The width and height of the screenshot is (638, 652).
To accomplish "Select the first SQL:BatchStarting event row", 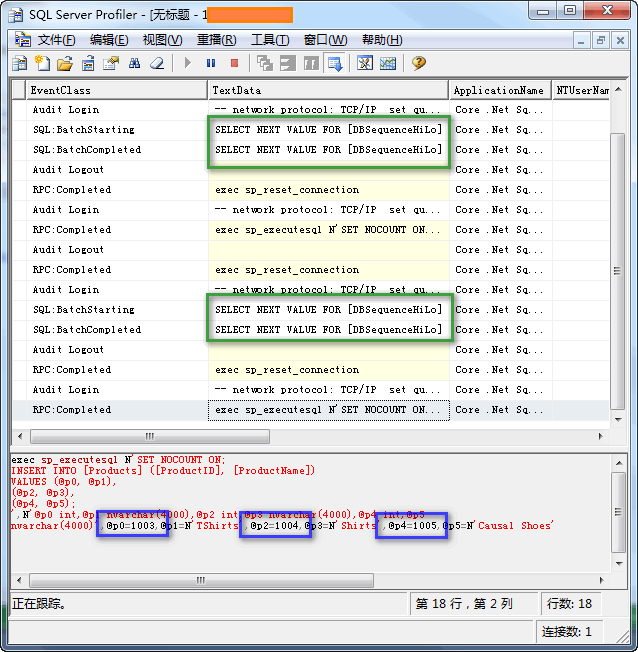I will click(x=311, y=130).
